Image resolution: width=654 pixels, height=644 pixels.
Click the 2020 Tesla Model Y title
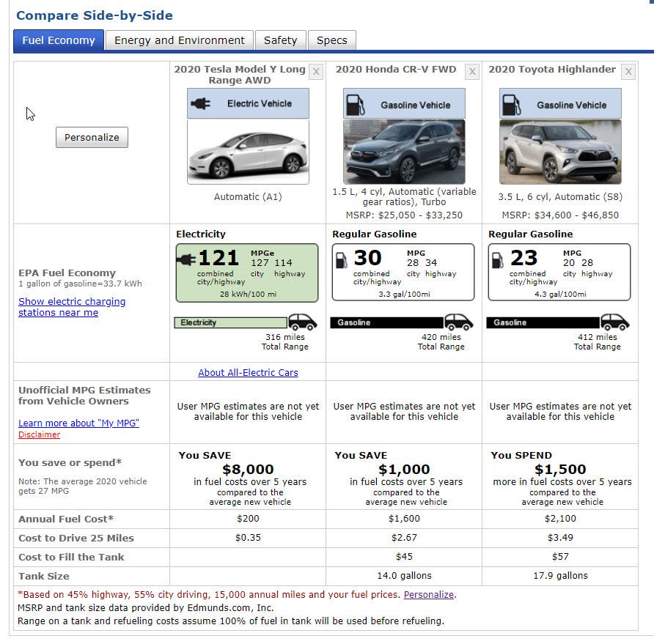pos(240,75)
